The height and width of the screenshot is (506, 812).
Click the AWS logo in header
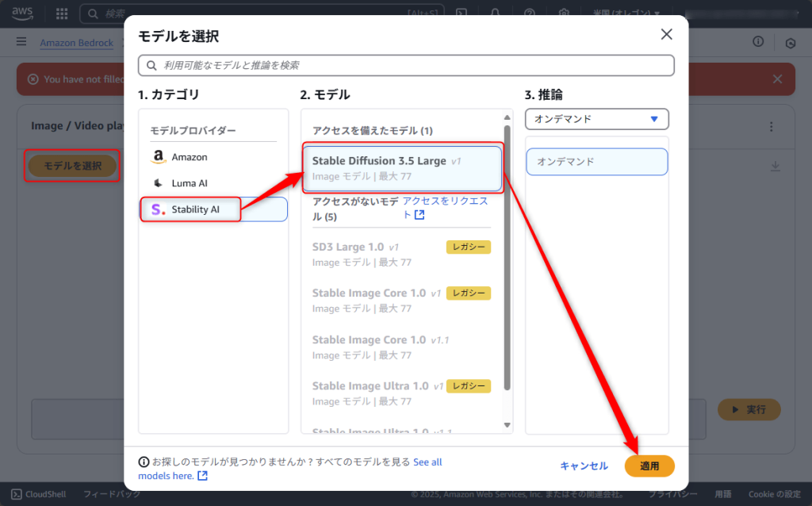tap(22, 13)
